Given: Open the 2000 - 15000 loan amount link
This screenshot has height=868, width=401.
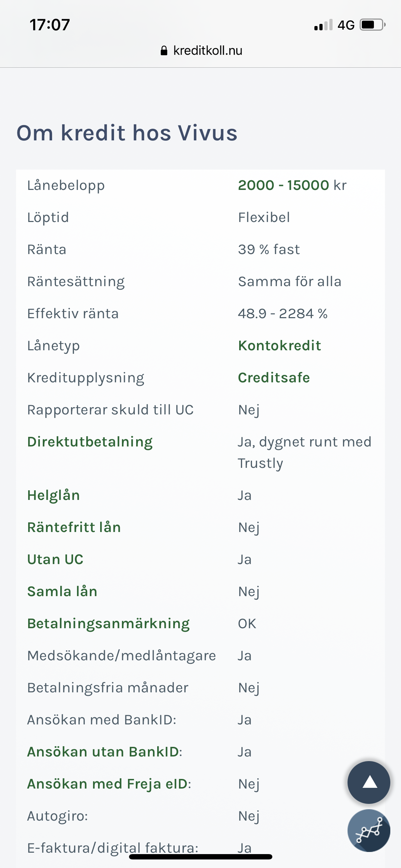Looking at the screenshot, I should pos(283,185).
